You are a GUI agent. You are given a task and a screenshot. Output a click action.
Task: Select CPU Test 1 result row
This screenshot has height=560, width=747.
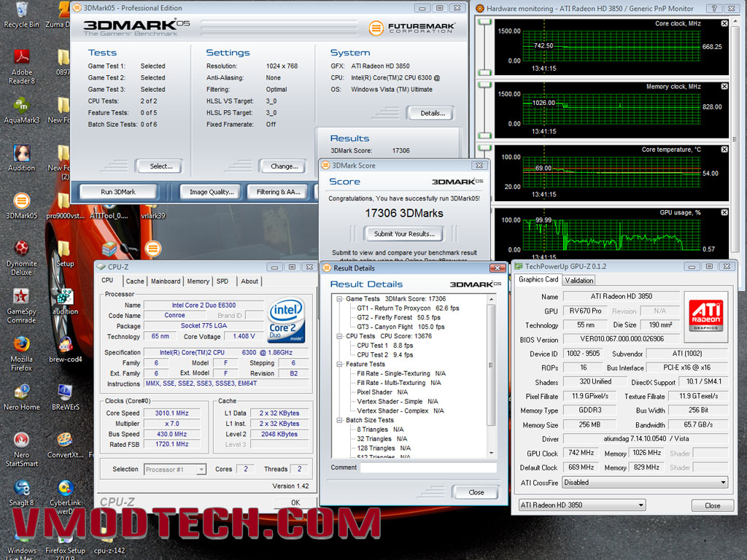click(384, 345)
